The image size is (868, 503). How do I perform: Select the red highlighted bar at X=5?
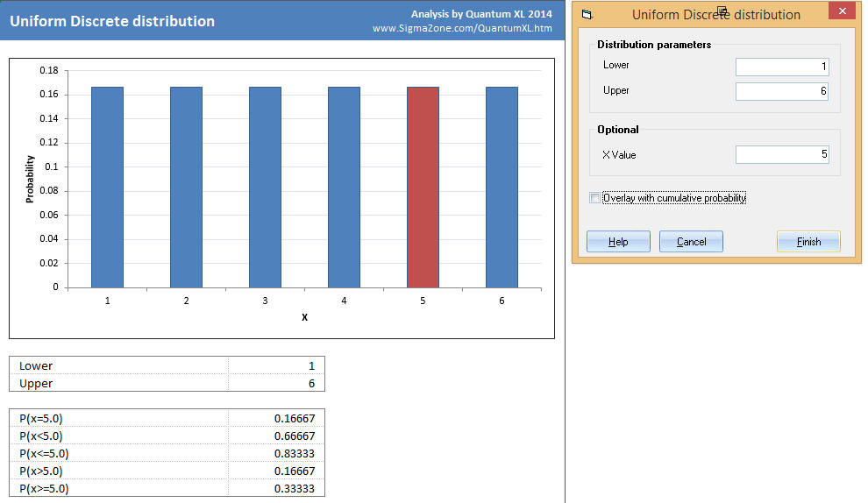(423, 187)
